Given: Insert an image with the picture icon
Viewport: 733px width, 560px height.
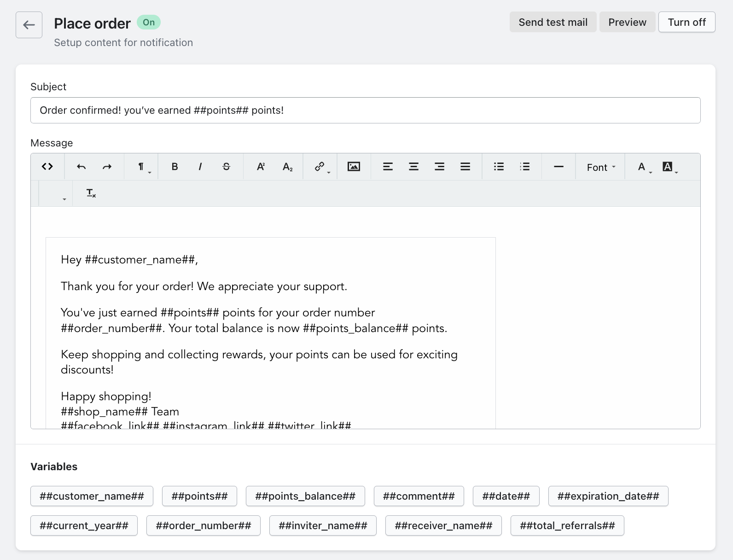Looking at the screenshot, I should tap(354, 167).
